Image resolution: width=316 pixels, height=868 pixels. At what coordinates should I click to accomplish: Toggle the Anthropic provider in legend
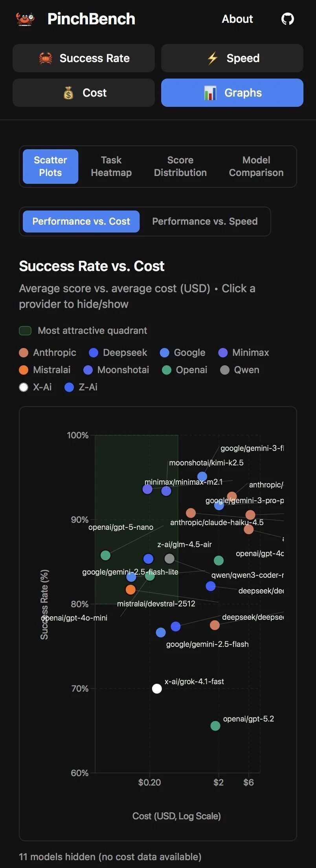click(48, 353)
